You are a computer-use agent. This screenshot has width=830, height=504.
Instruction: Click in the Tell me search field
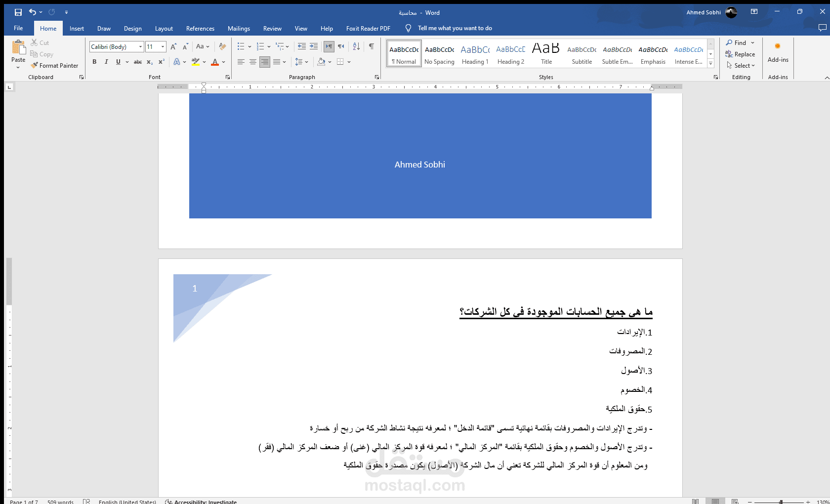[455, 29]
